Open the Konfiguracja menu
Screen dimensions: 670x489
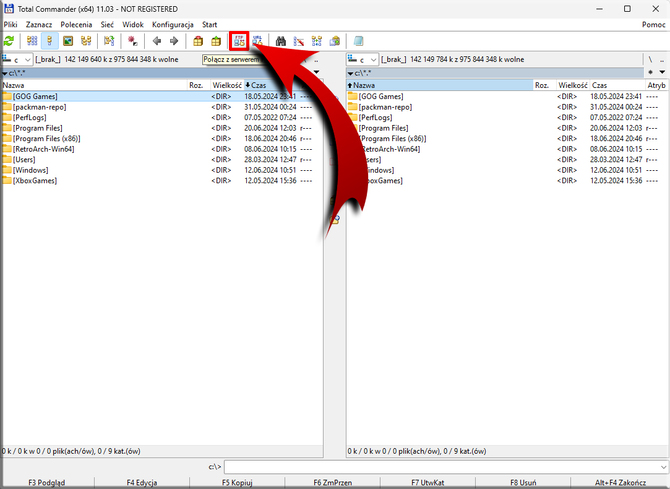[173, 25]
